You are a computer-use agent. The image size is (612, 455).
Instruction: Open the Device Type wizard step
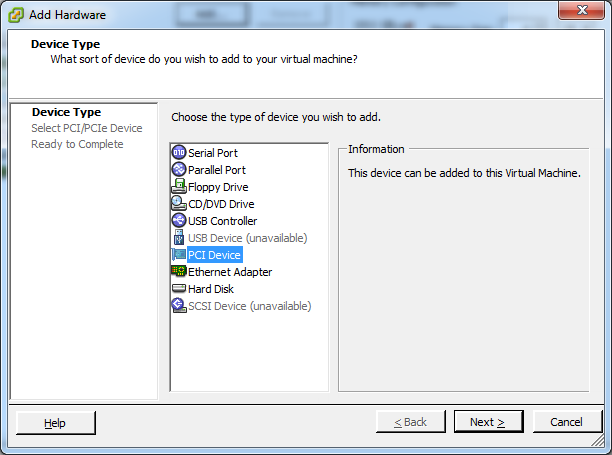tap(66, 112)
